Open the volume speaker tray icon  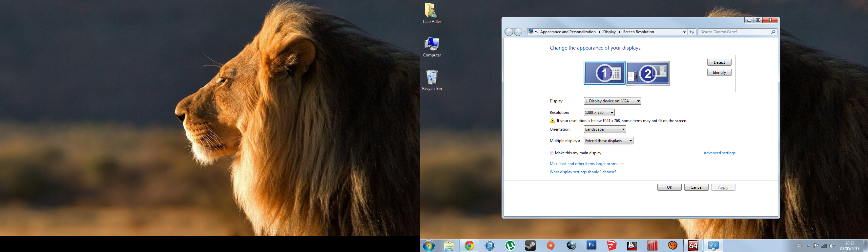832,245
